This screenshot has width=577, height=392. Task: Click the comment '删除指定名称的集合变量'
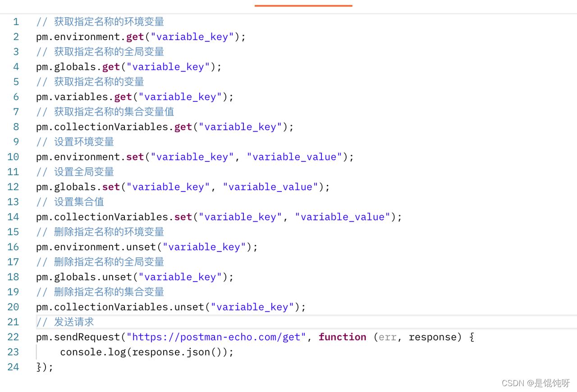tap(109, 292)
